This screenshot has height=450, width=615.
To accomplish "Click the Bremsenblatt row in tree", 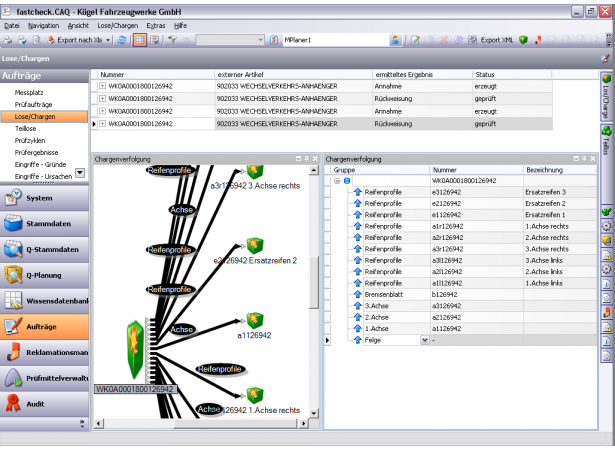I will point(384,295).
